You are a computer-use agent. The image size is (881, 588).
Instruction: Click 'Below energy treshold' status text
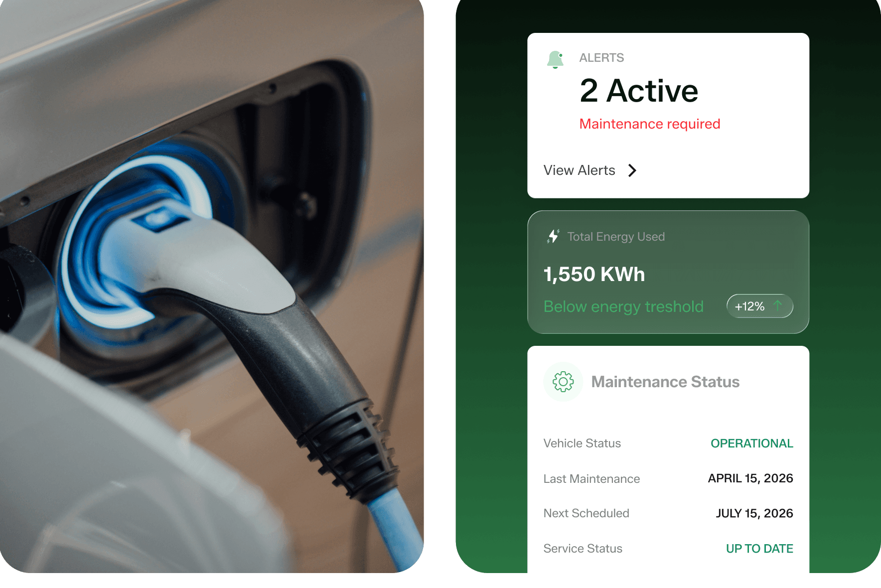(623, 306)
